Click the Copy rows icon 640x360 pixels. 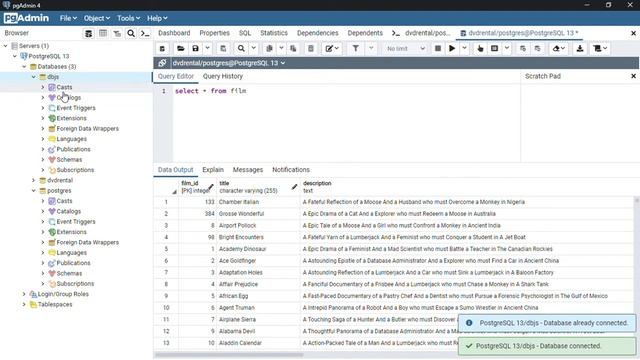(269, 49)
